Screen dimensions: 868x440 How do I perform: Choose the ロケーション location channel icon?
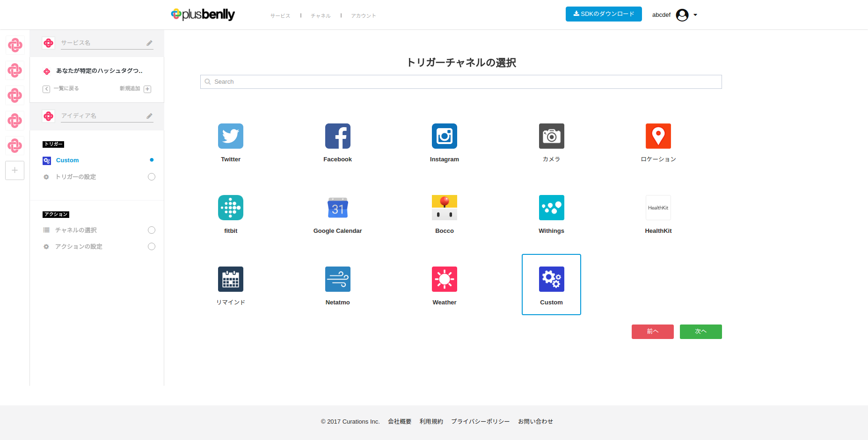click(658, 136)
